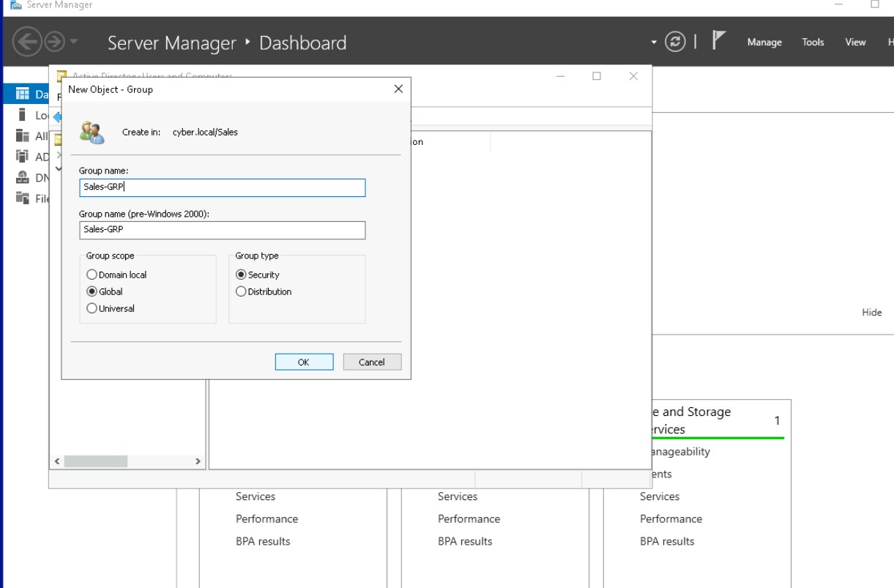Select the Dashboard icon in the sidebar
The height and width of the screenshot is (588, 894).
[x=23, y=94]
